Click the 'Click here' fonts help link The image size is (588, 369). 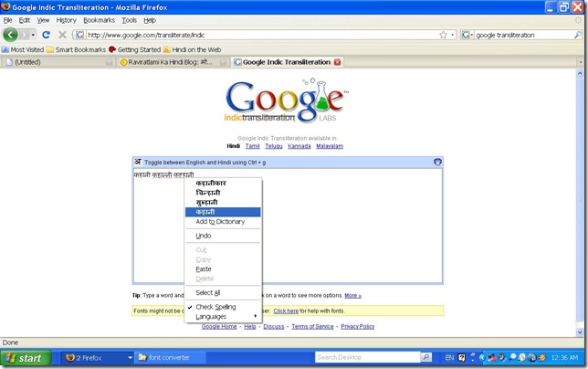(x=286, y=311)
